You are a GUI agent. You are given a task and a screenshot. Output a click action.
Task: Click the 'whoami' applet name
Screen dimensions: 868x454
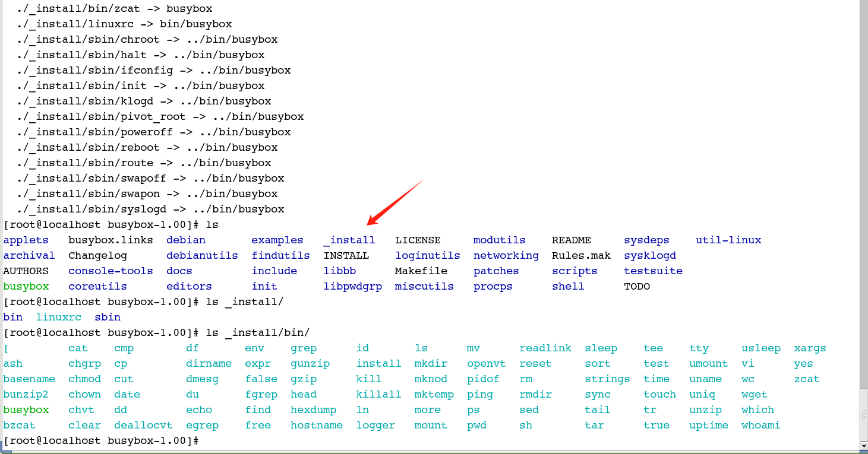point(761,426)
